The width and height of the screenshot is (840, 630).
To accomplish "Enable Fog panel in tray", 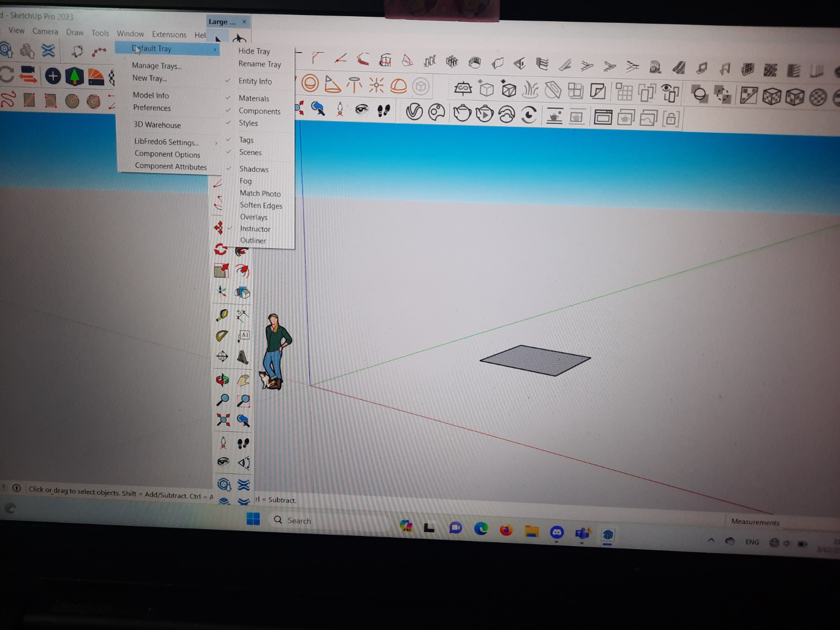I will point(246,181).
